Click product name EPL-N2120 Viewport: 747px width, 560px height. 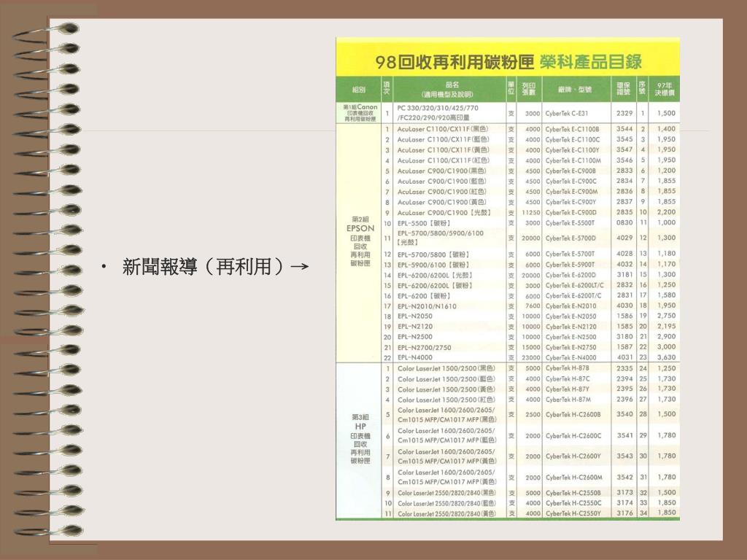tap(415, 327)
